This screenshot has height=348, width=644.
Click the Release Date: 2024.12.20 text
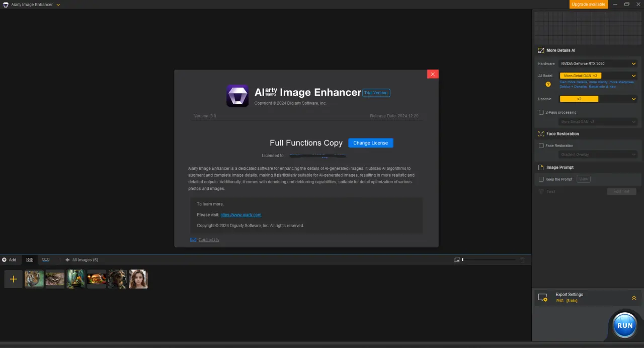point(394,116)
